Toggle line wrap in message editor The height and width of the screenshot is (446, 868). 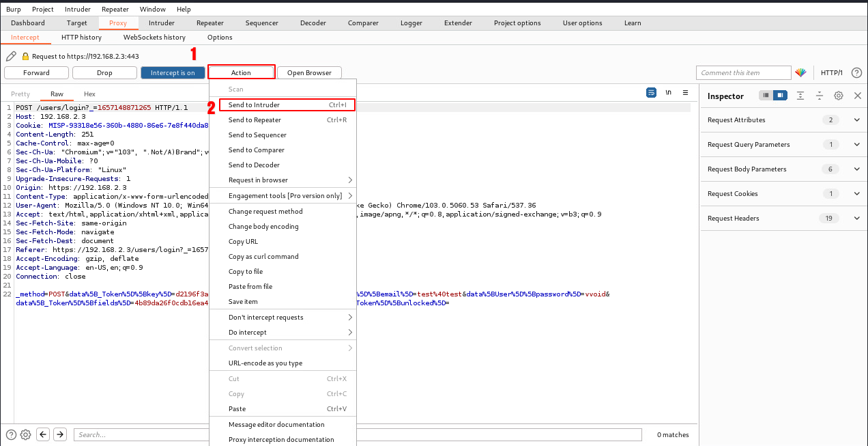click(651, 92)
